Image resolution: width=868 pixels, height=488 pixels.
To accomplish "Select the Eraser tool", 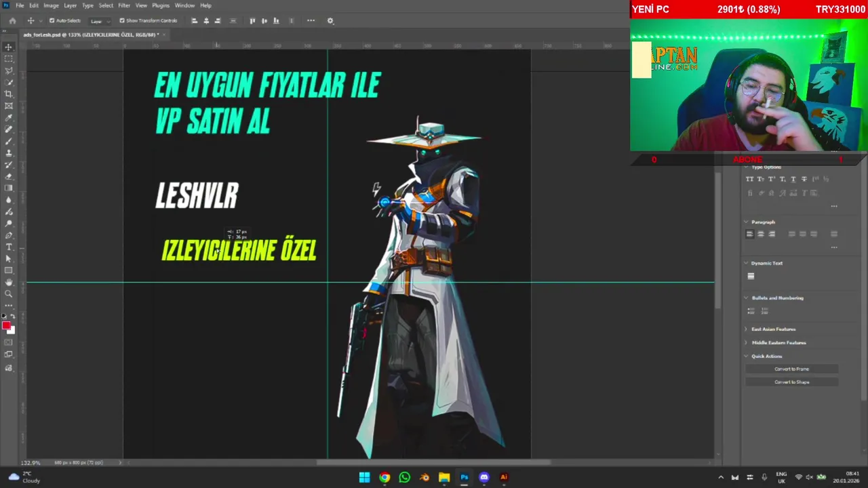I will pyautogui.click(x=9, y=176).
